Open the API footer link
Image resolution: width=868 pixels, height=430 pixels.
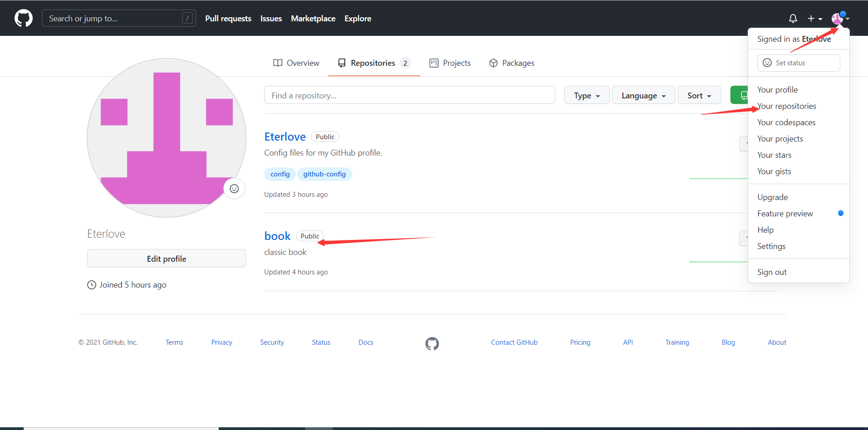pyautogui.click(x=628, y=342)
